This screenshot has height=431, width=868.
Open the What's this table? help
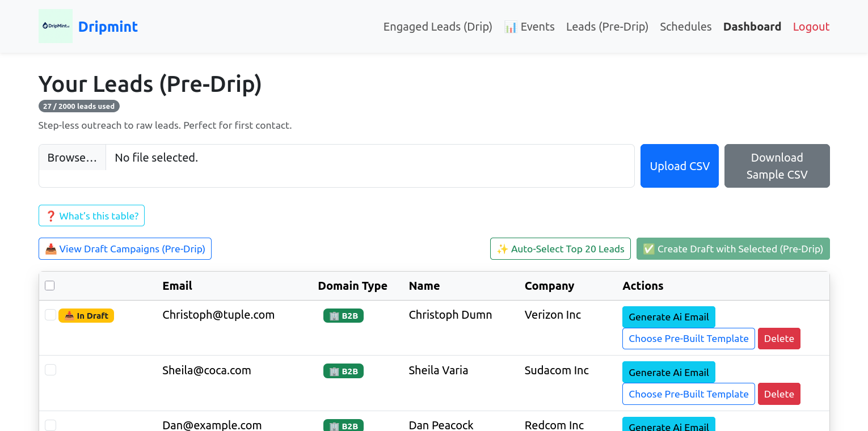(x=91, y=216)
